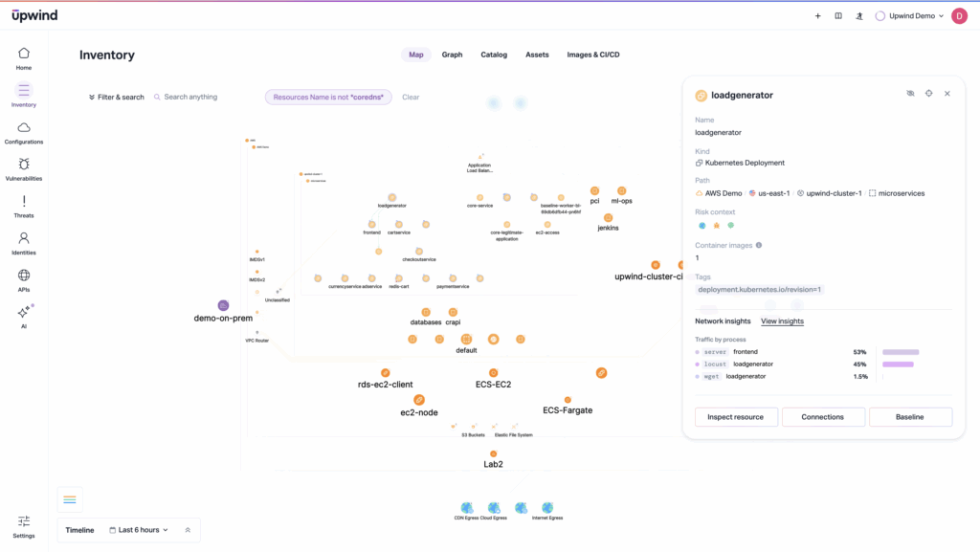Go to Threats in the sidebar
Screen dimensions: 980x552
coord(24,206)
